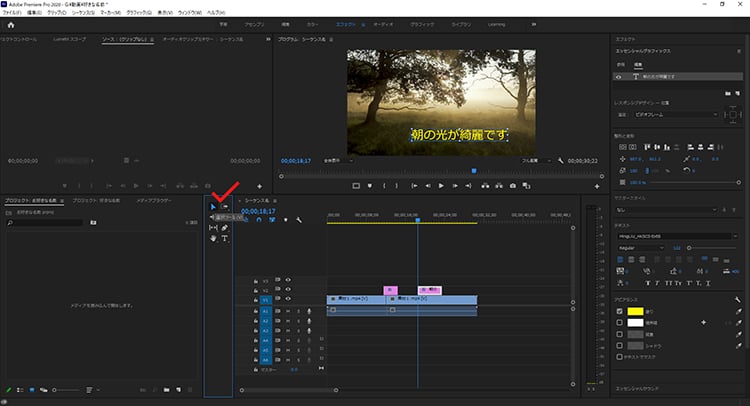750x406 pixels.
Task: Click the Lift button in program monitor
Action: [x=485, y=186]
